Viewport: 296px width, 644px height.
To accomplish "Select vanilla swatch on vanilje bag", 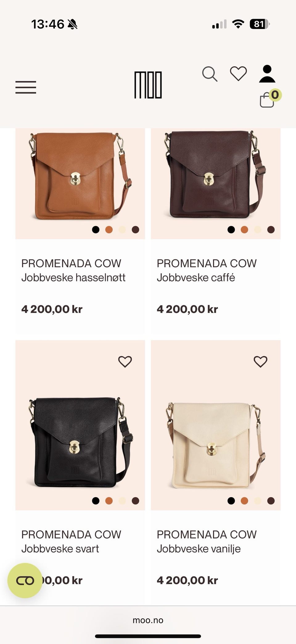I will [257, 501].
